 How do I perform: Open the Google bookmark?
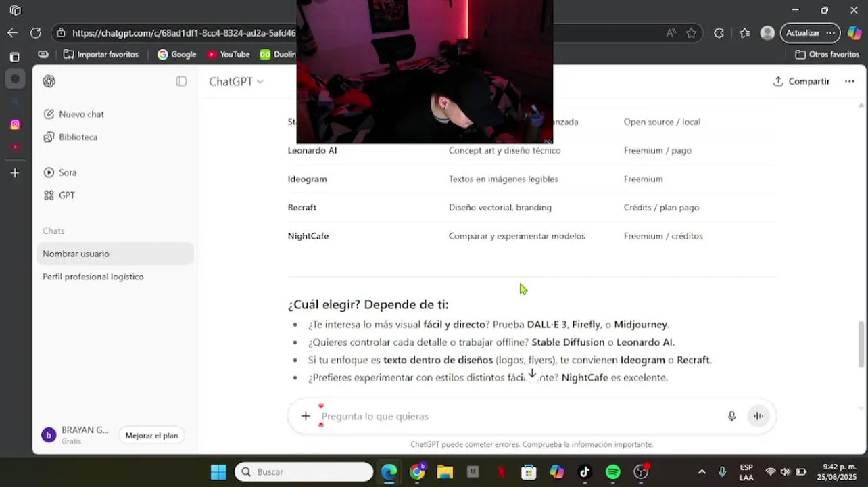point(176,54)
